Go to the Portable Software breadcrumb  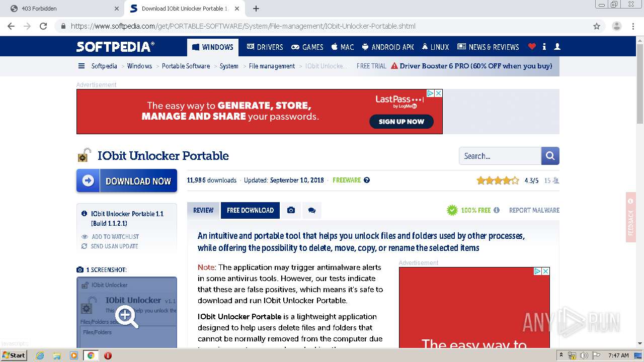(x=186, y=66)
